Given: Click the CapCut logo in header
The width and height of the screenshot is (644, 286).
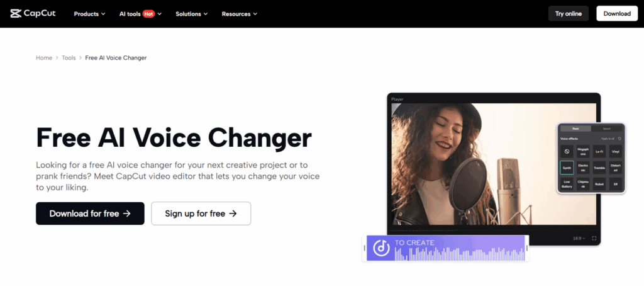Looking at the screenshot, I should pyautogui.click(x=33, y=14).
